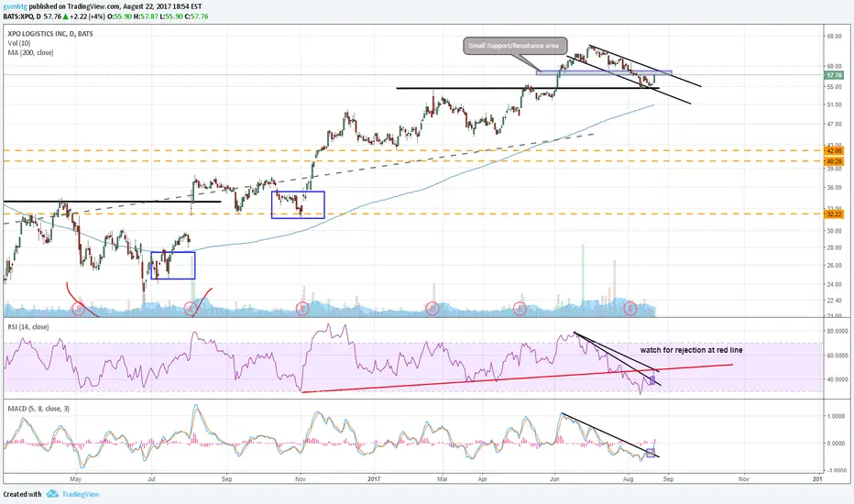The height and width of the screenshot is (504, 854).
Task: Click the 24.00 price axis label
Action: [x=835, y=284]
